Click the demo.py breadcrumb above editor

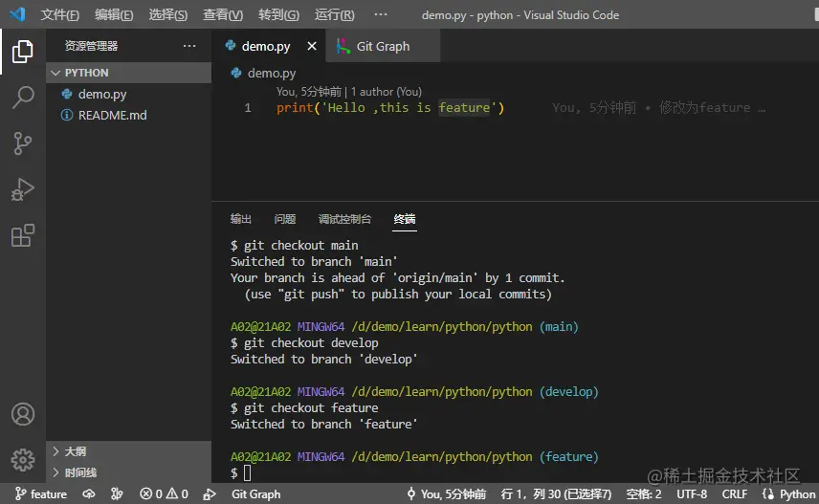pos(271,73)
